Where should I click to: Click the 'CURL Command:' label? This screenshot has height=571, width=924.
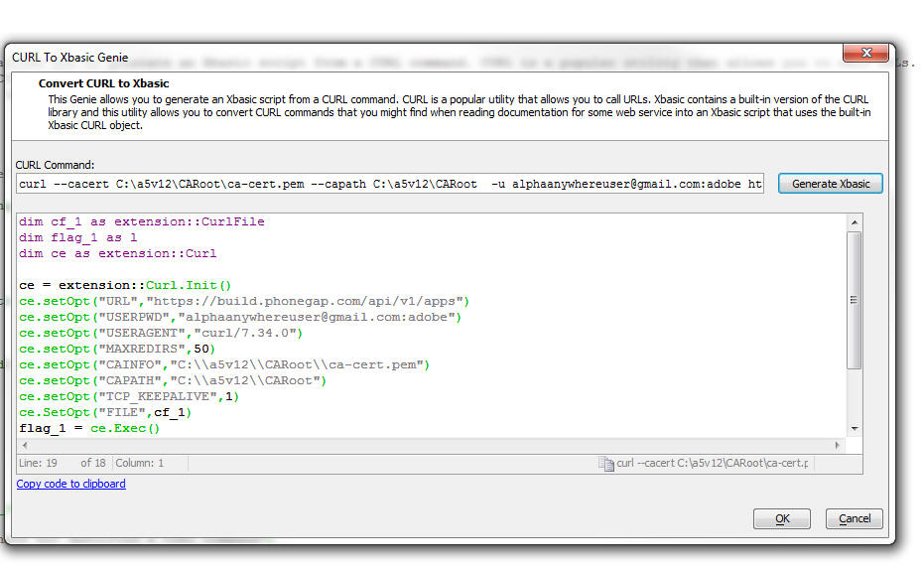tap(55, 165)
